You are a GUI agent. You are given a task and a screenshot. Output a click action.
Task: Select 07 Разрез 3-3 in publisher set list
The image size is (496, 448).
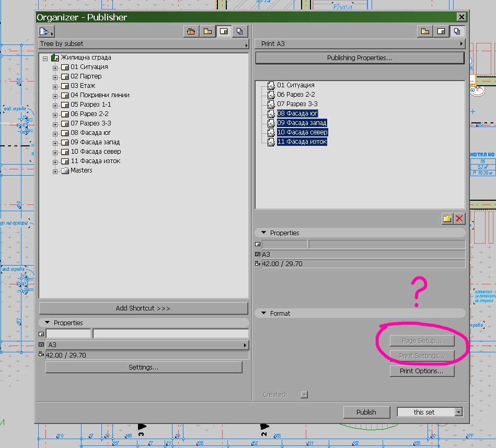297,104
